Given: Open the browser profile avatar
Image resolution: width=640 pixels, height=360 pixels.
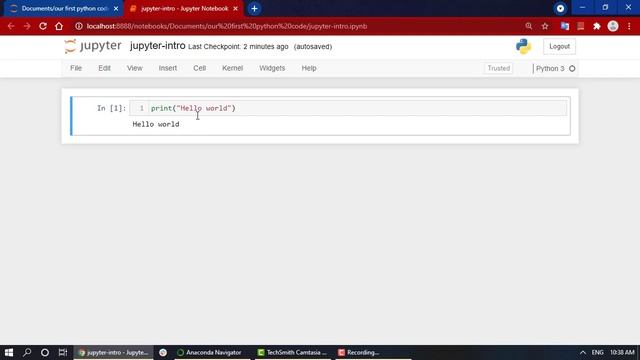Looking at the screenshot, I should 613,26.
